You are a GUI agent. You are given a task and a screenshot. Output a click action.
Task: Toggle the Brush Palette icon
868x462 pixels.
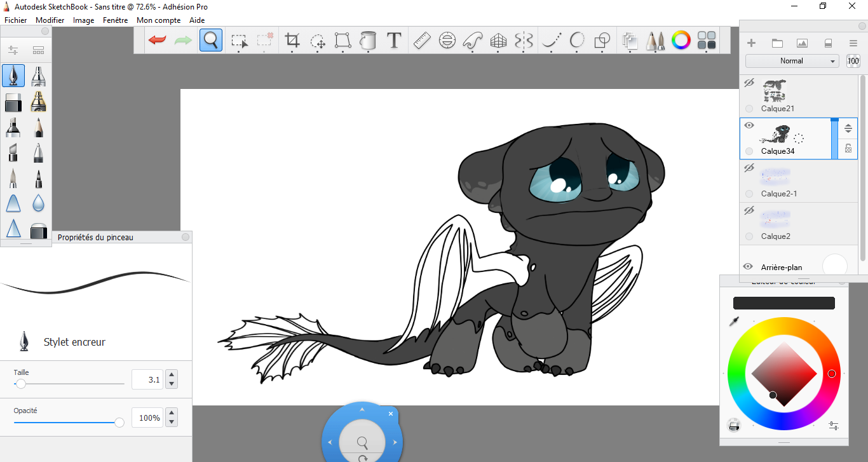coord(655,41)
